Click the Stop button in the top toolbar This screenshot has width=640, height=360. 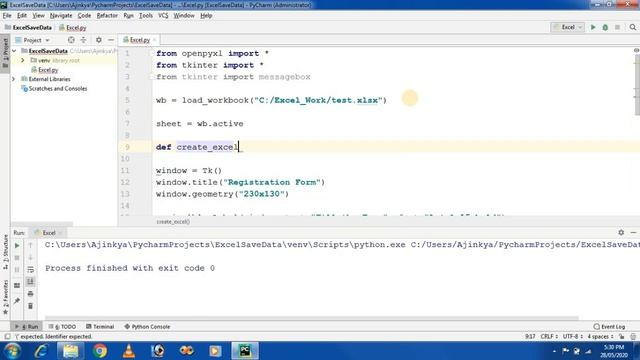(x=618, y=27)
